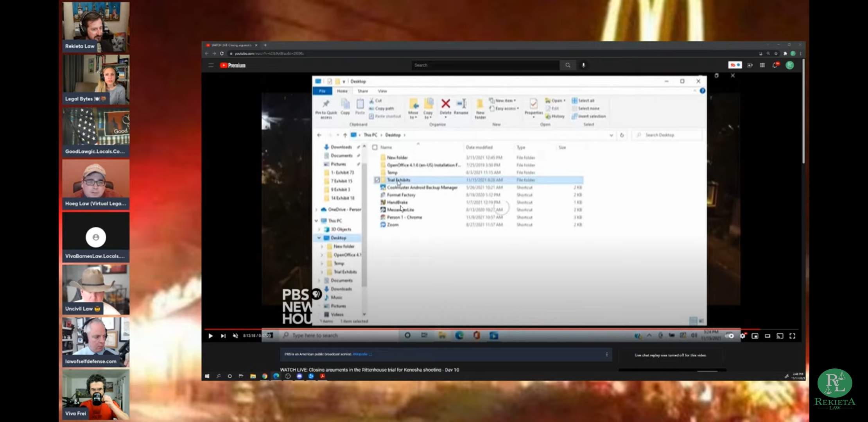This screenshot has height=422, width=868.
Task: Switch to the Share ribbon tab
Action: (x=363, y=91)
